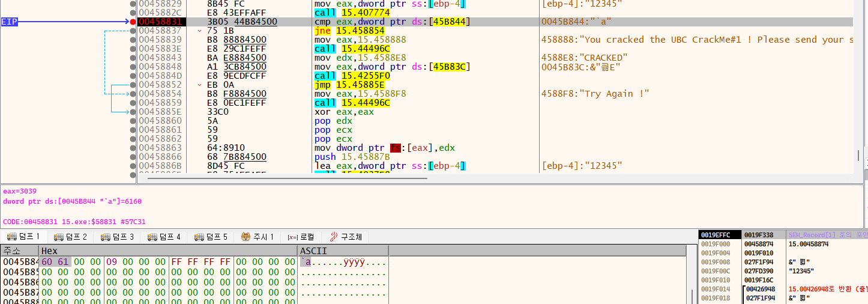Toggle the red breakpoint at 00458831

pos(133,22)
